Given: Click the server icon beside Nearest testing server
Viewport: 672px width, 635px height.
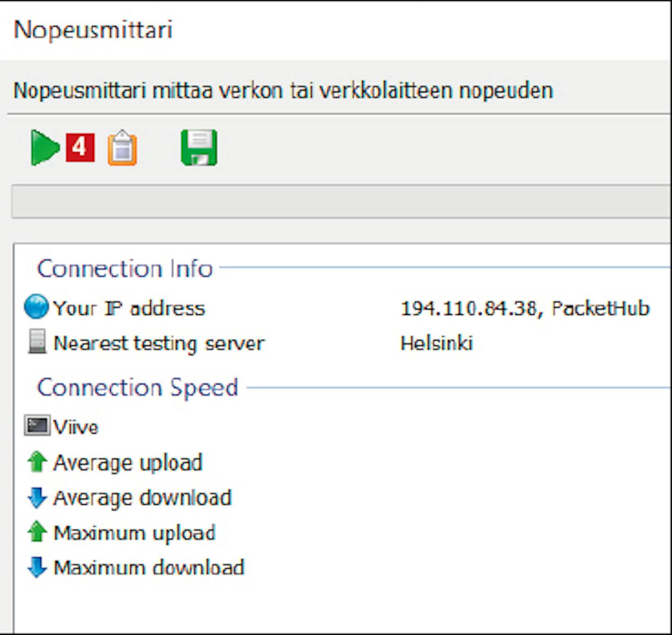Looking at the screenshot, I should coord(37,342).
